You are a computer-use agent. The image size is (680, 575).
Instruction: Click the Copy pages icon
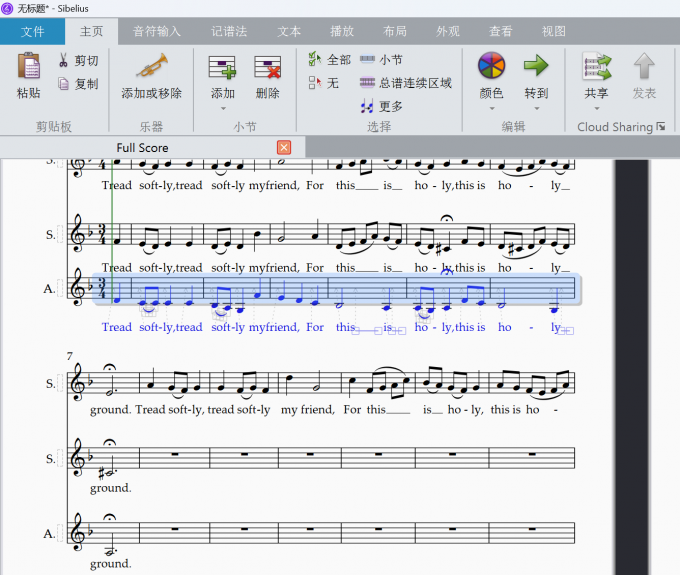[63, 83]
